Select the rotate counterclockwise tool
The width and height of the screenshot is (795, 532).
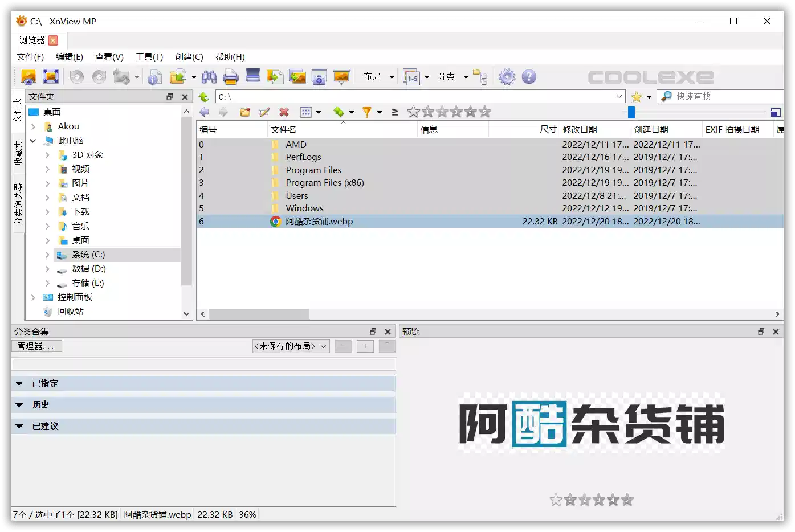(x=77, y=76)
